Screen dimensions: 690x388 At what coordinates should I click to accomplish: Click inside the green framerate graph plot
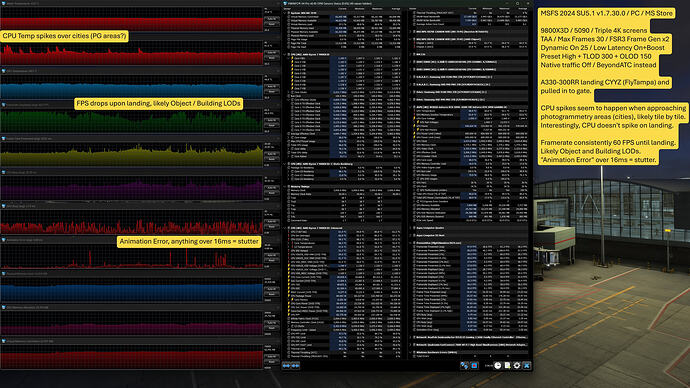pos(131,121)
